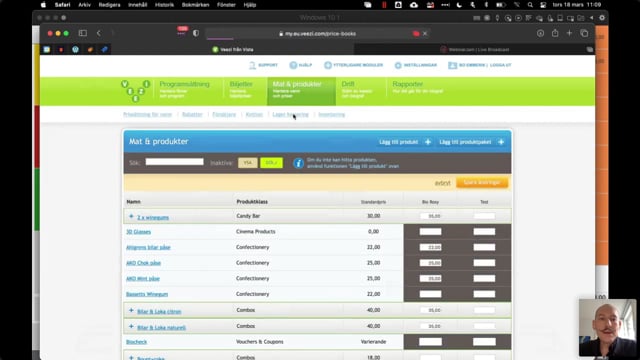Open the Apple menu
Viewport: 640px width, 360px height.
[x=43, y=5]
